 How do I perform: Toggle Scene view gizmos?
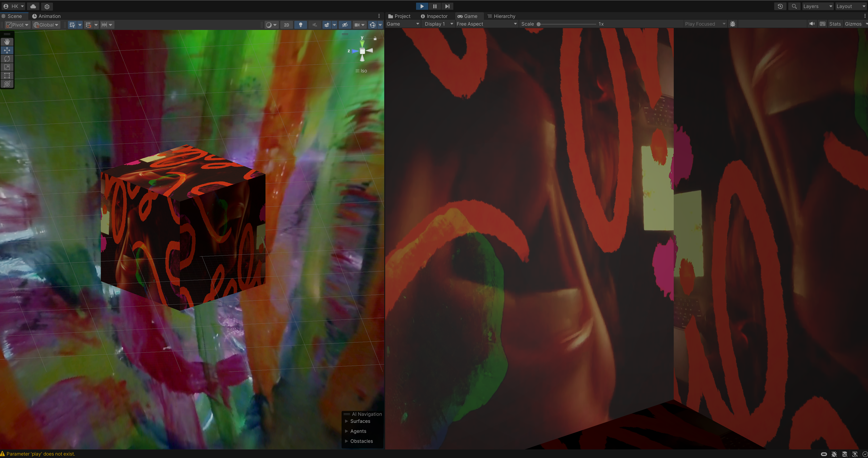(x=373, y=25)
